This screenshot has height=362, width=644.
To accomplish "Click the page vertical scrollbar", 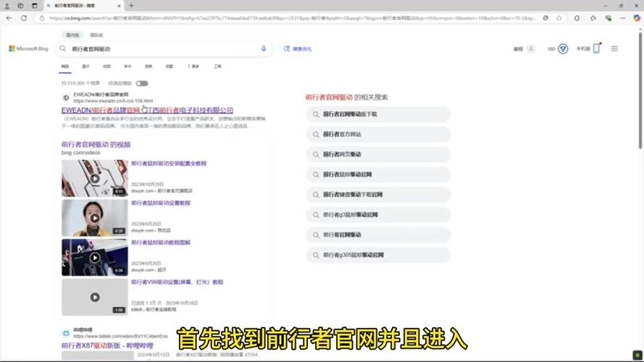I will (x=640, y=90).
